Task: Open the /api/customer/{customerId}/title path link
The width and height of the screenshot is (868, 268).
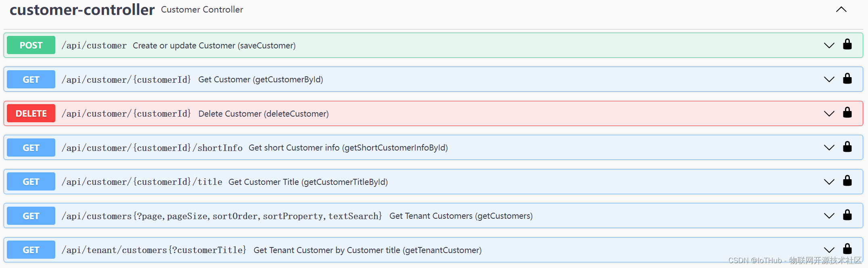Action: pyautogui.click(x=142, y=182)
